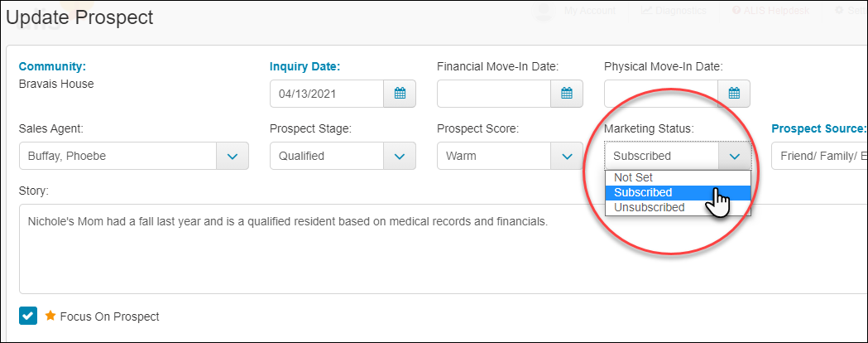Click the Settings gear icon
Image resolution: width=868 pixels, height=343 pixels.
pos(839,11)
